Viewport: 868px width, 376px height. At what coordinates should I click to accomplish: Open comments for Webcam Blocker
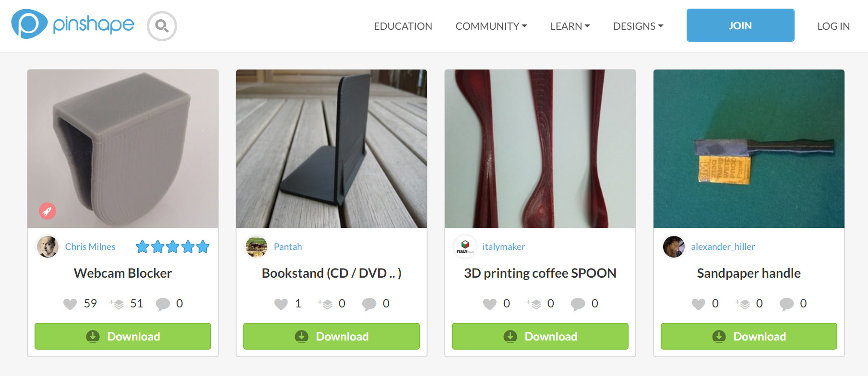163,304
